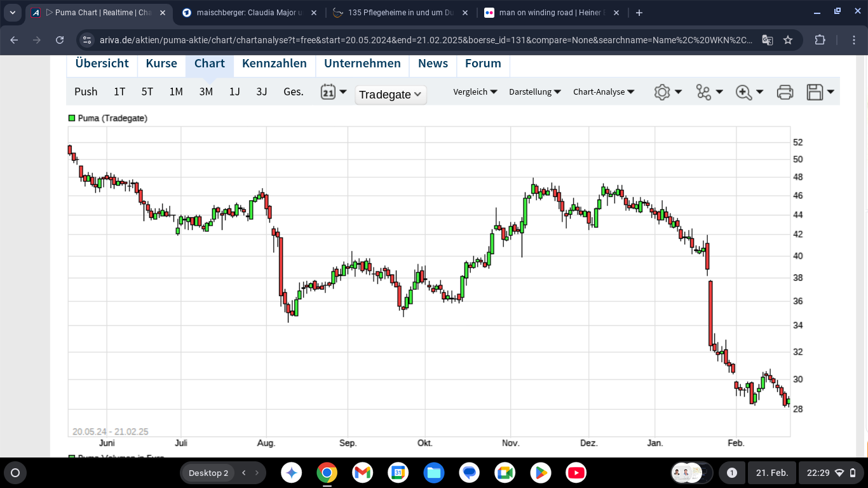Set chart period to 5T
The image size is (868, 488).
147,91
